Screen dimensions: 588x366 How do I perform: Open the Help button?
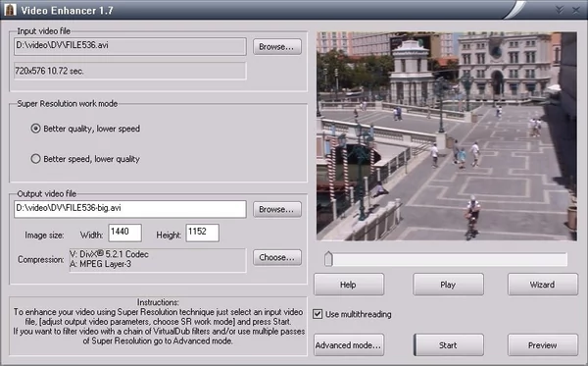coord(349,285)
